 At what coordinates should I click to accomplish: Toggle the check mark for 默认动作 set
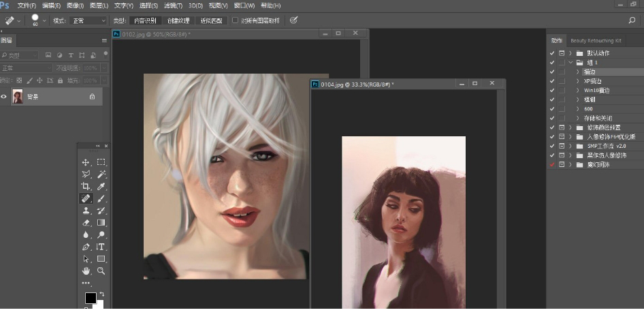tap(552, 53)
